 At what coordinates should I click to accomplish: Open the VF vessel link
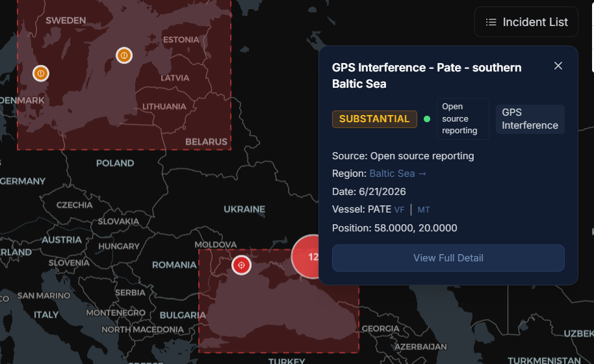point(399,210)
